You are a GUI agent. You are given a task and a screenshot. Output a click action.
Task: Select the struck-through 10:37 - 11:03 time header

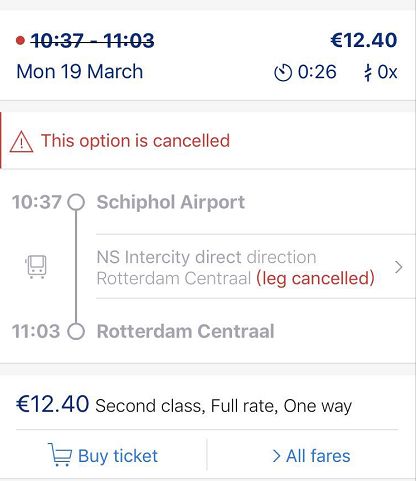coord(92,41)
